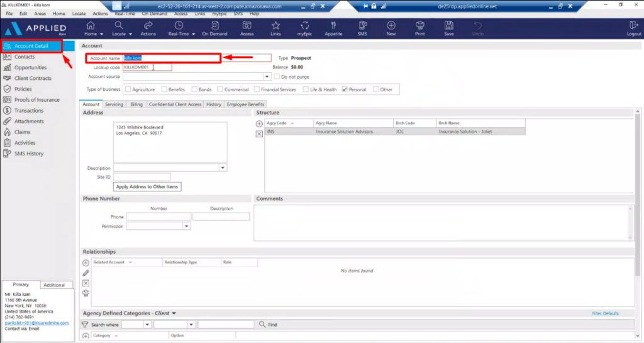Open Policies in the sidebar

(x=23, y=89)
